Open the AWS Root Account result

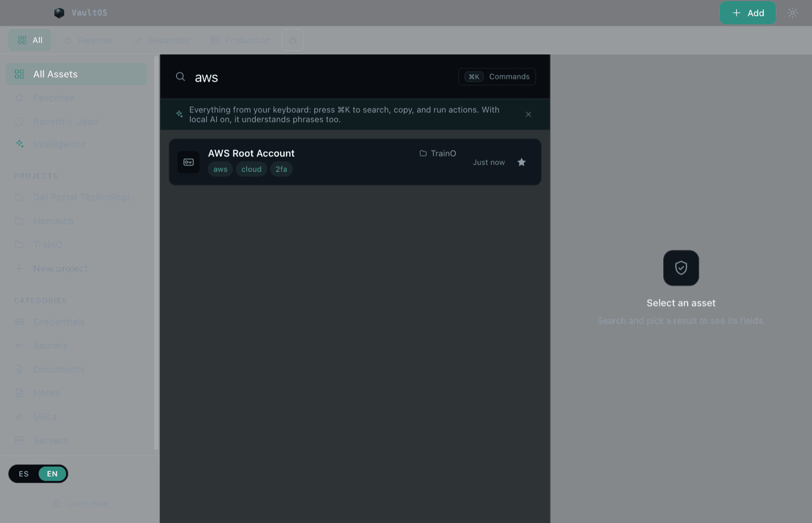tap(355, 162)
